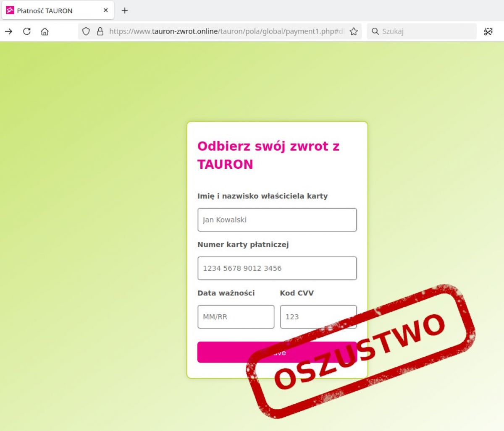504x431 pixels.
Task: Click the screenshot scissors tool icon
Action: [x=488, y=31]
